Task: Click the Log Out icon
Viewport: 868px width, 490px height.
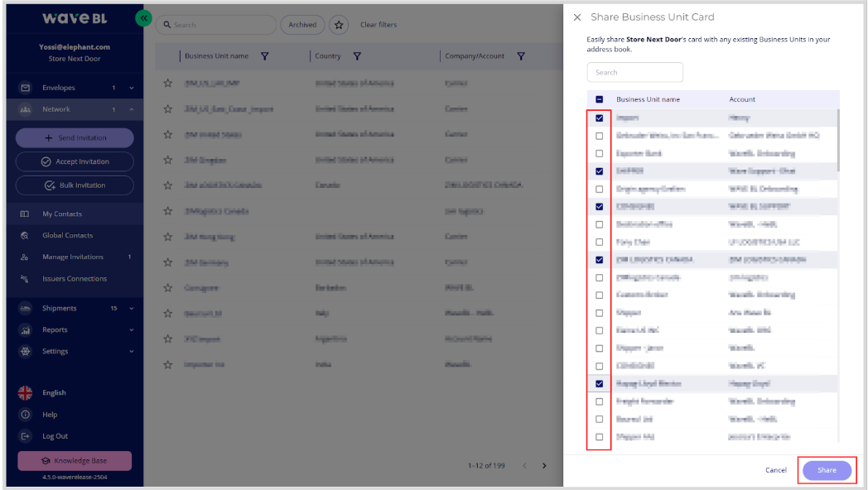Action: (25, 436)
